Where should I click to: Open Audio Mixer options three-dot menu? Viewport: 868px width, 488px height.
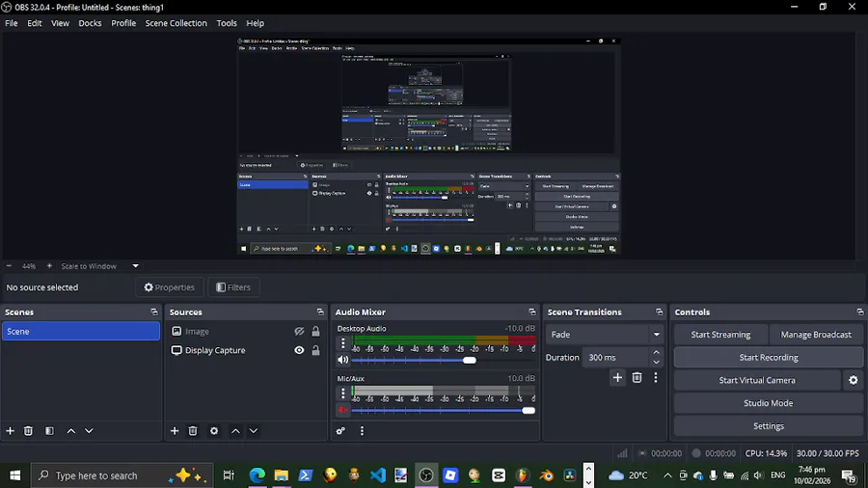click(x=362, y=430)
